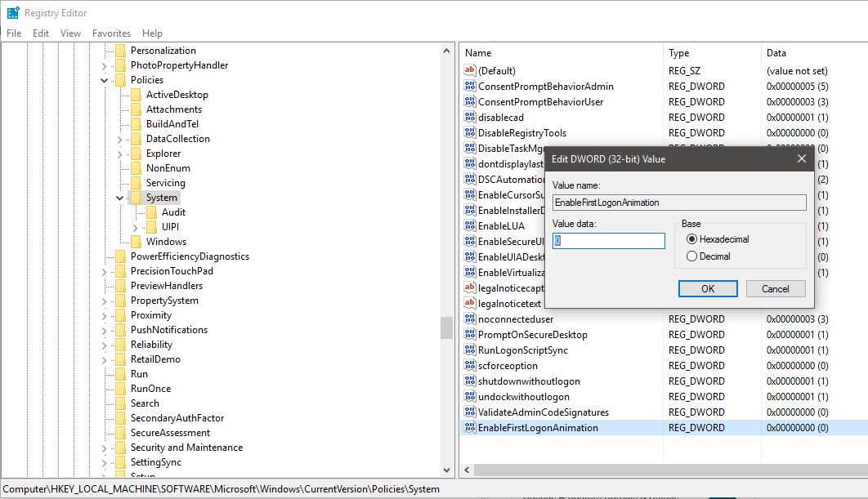The width and height of the screenshot is (868, 499).
Task: Click the registry path in status bar
Action: point(221,489)
